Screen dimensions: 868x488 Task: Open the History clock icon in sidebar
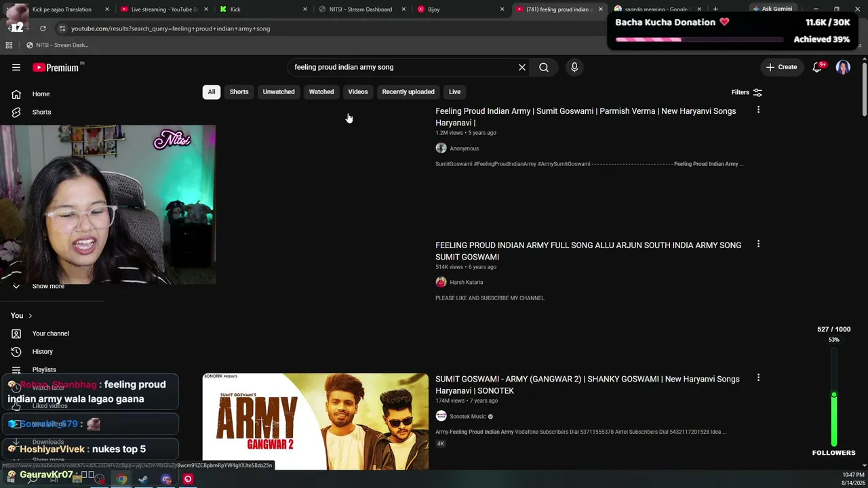point(16,352)
